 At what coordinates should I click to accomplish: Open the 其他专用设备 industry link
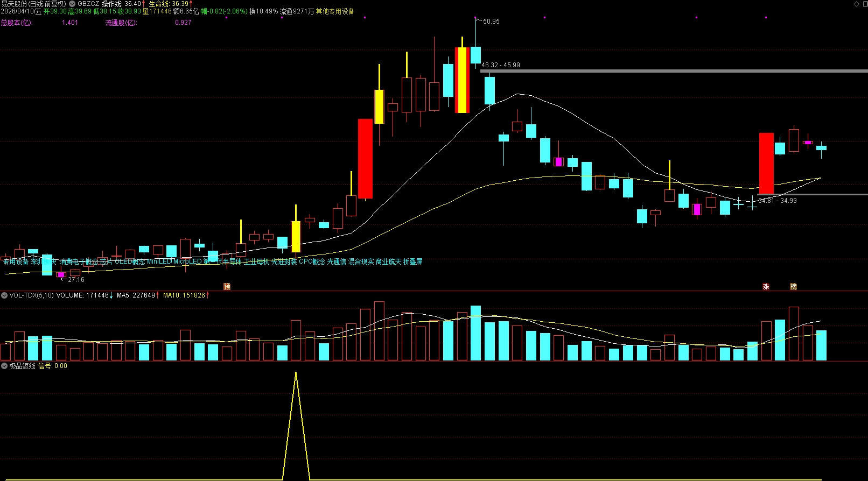(335, 11)
